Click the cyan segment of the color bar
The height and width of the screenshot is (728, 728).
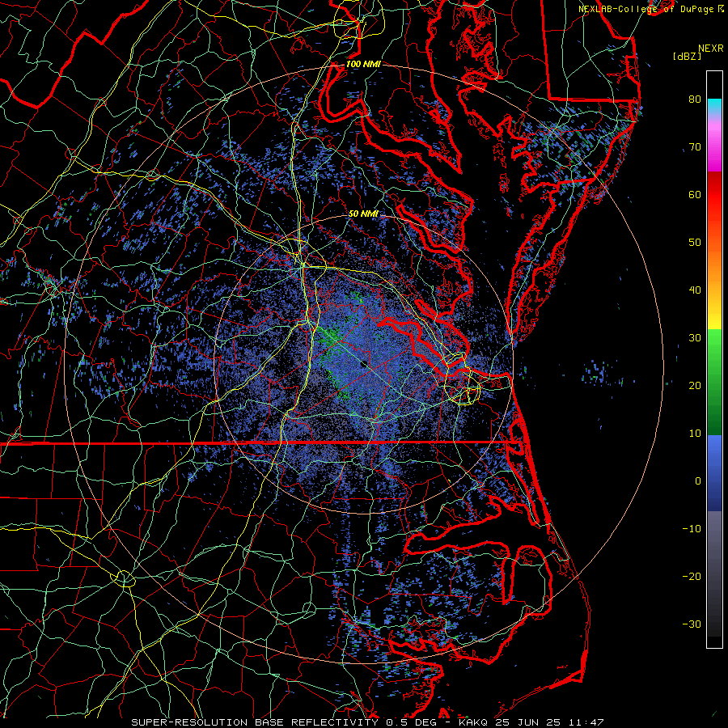(714, 107)
